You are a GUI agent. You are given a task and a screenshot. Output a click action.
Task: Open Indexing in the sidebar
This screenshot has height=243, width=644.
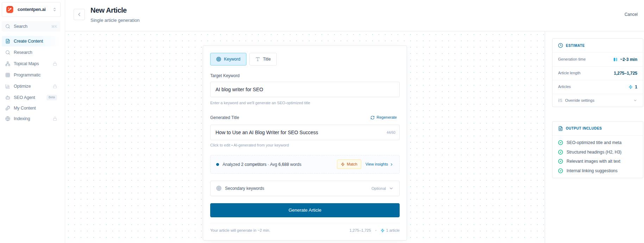coord(31,119)
